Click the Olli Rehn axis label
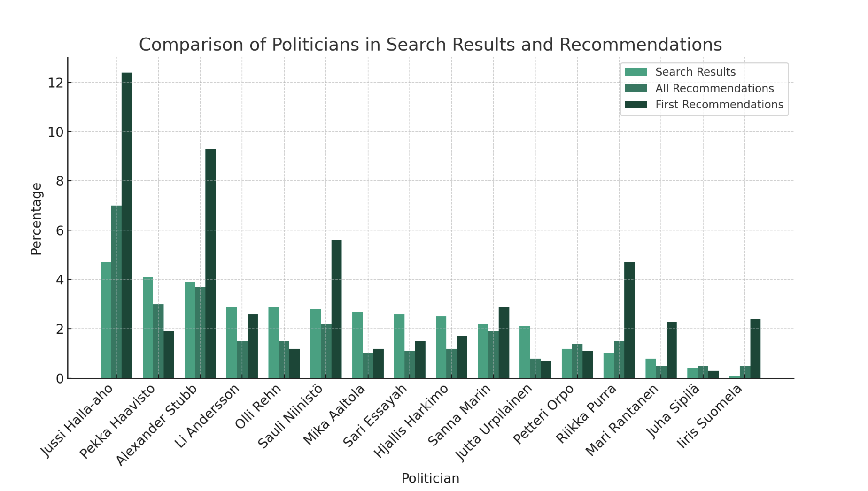Screen dimensions: 868x491 [x=258, y=407]
